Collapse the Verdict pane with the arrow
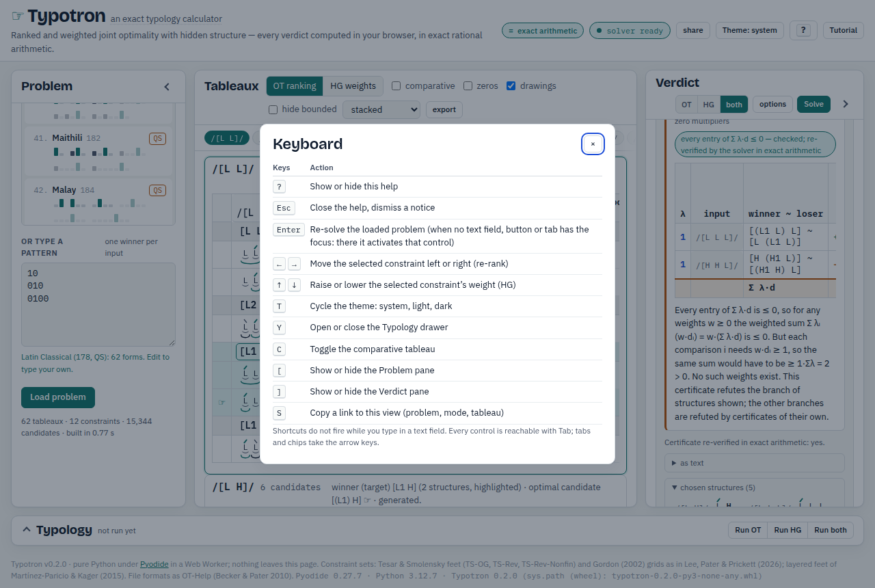 pyautogui.click(x=846, y=104)
